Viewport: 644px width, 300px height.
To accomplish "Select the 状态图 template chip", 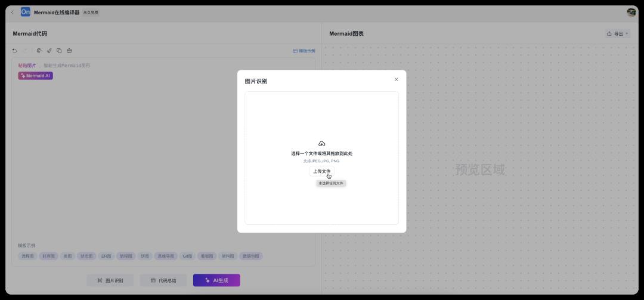I will click(86, 256).
